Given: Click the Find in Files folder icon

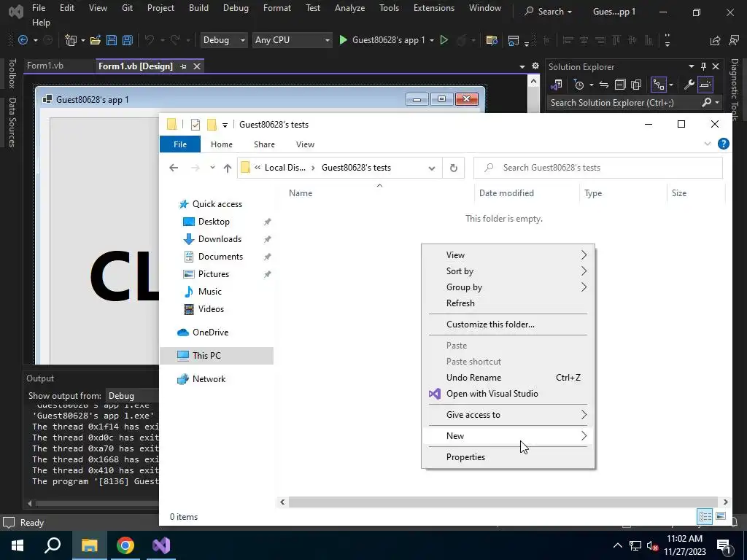Looking at the screenshot, I should tap(492, 40).
